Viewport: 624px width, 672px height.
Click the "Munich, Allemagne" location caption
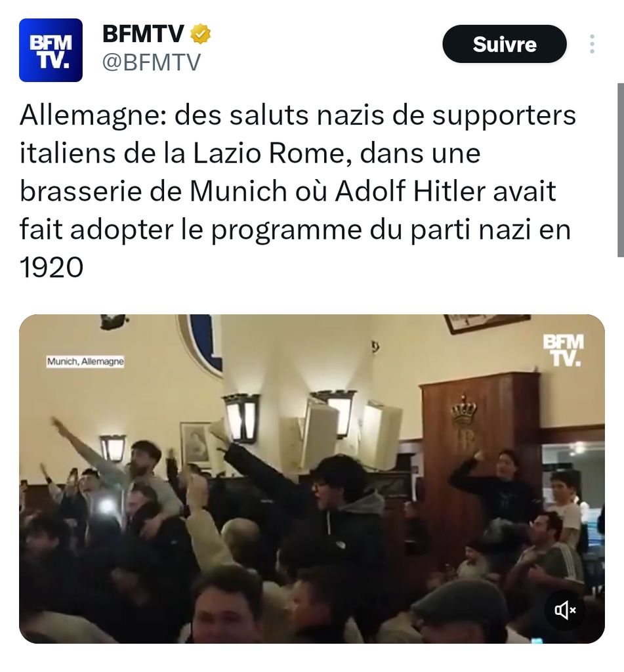click(x=85, y=362)
